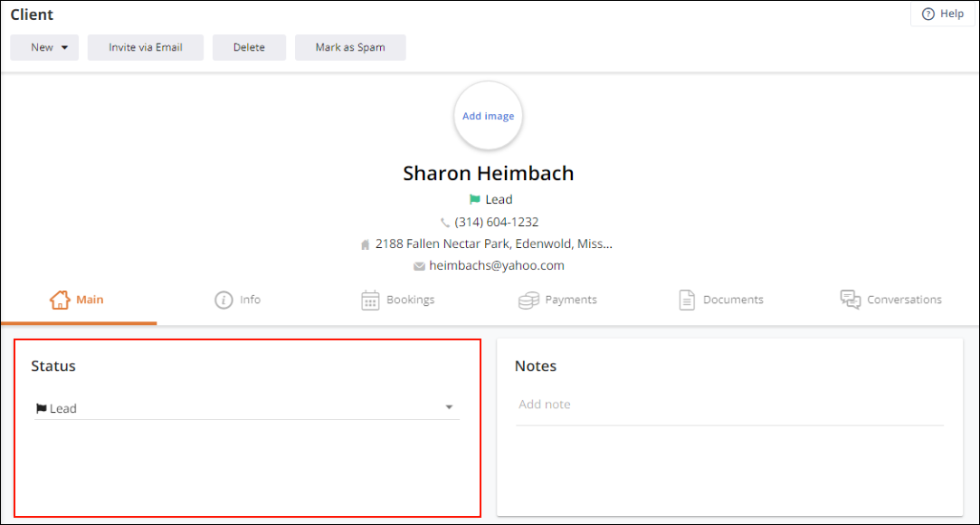Click the Notes section heading
The image size is (980, 525).
536,367
